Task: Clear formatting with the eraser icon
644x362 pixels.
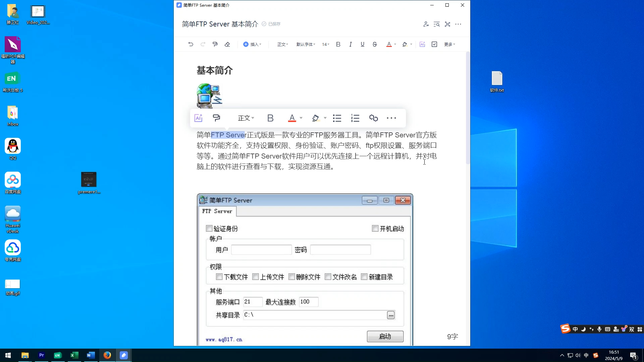Action: [x=227, y=44]
